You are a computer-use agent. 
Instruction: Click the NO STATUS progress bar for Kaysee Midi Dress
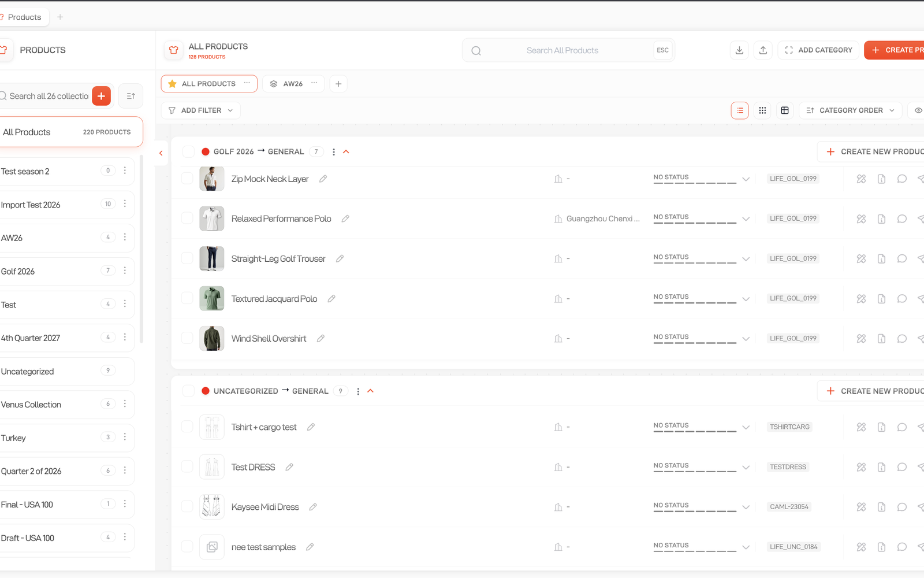point(695,510)
